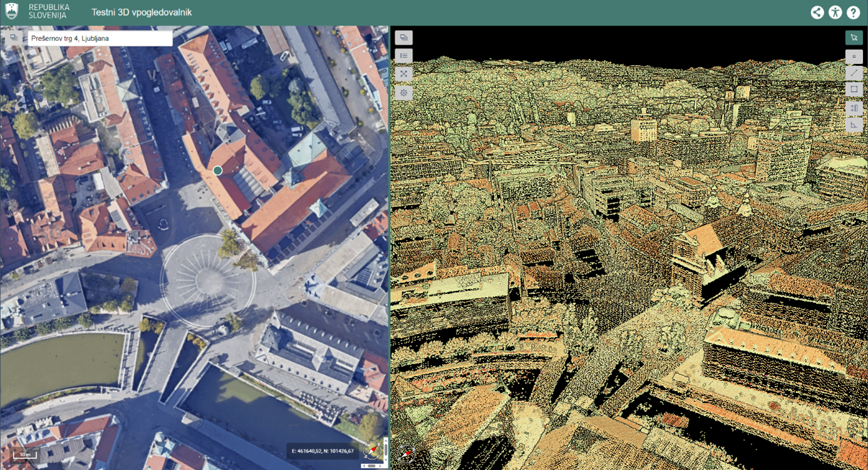Click the green location marker on the map
This screenshot has width=868, height=470.
point(217,170)
